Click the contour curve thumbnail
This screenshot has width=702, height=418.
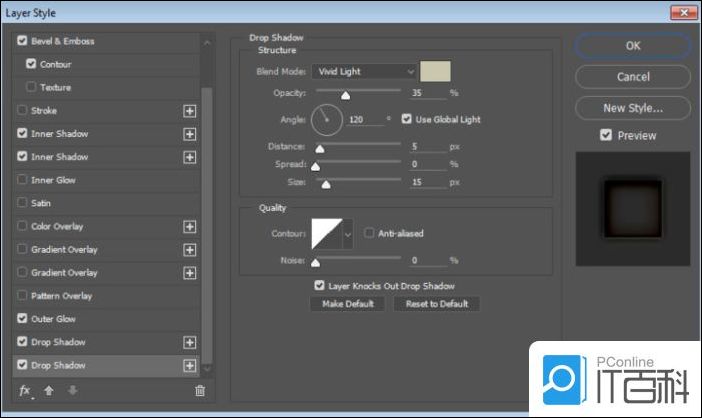[327, 234]
